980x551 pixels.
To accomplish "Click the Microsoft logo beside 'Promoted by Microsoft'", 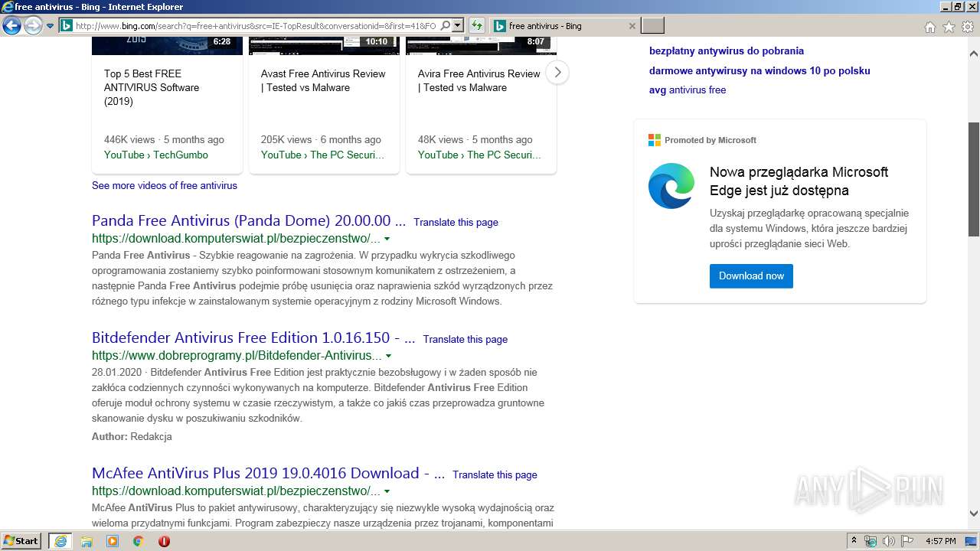I will tap(655, 140).
